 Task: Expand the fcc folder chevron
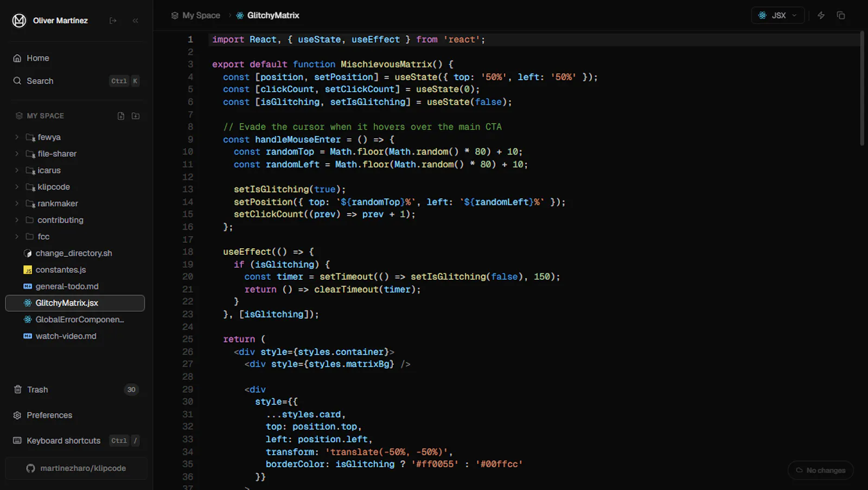click(x=17, y=236)
